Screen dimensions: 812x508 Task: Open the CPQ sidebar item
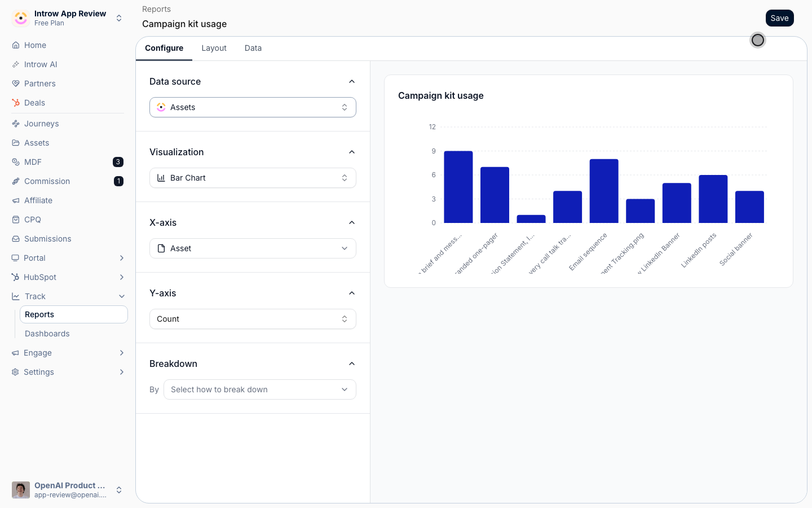(x=68, y=220)
